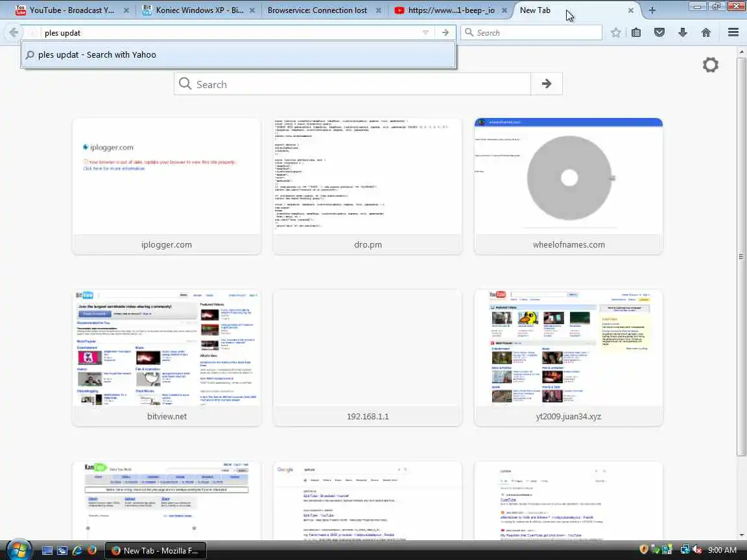Click the network tray icon
The height and width of the screenshot is (560, 747).
click(685, 550)
